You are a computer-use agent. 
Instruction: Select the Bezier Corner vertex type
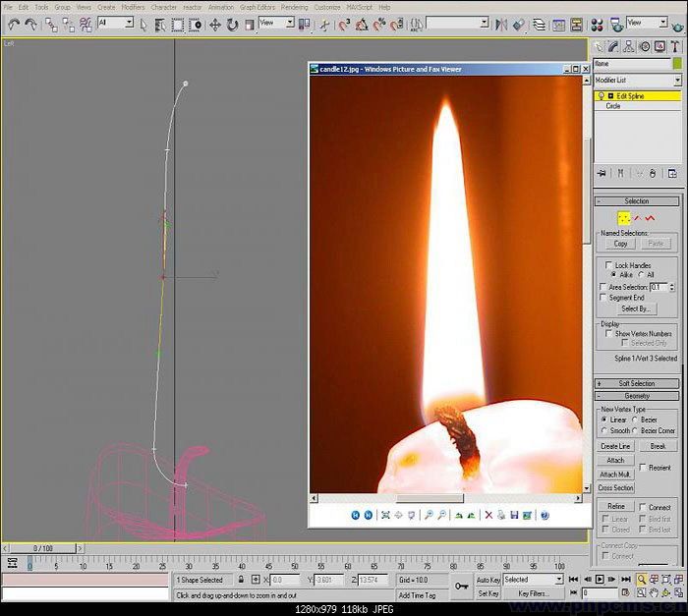tap(635, 430)
